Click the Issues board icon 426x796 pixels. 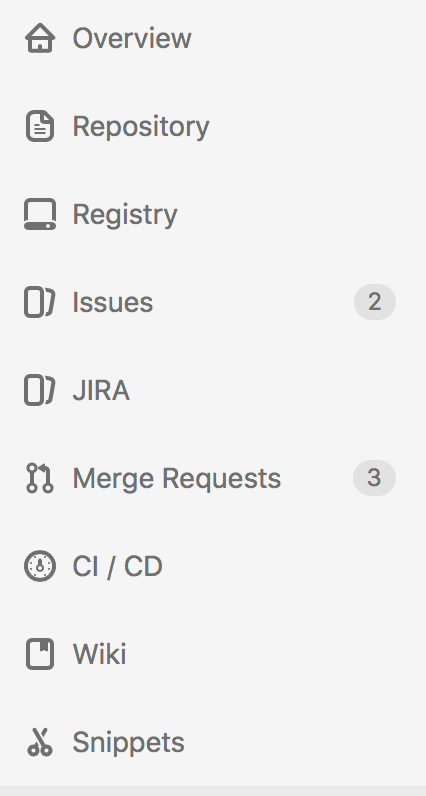pos(40,302)
